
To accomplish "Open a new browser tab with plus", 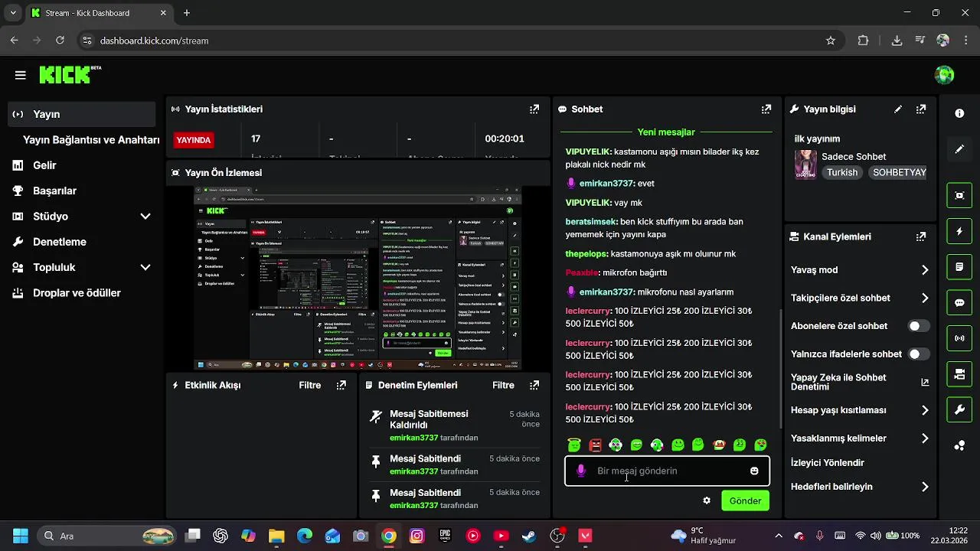I will [187, 13].
